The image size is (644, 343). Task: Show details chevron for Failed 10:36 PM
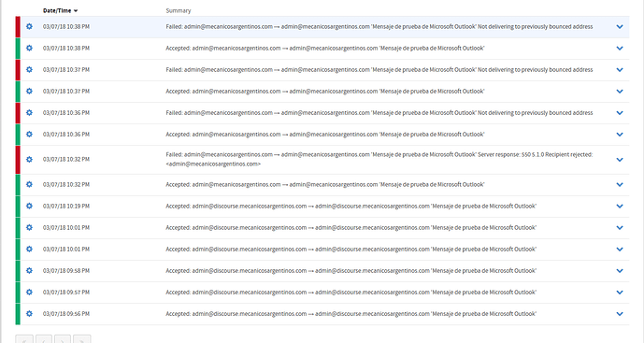[620, 113]
